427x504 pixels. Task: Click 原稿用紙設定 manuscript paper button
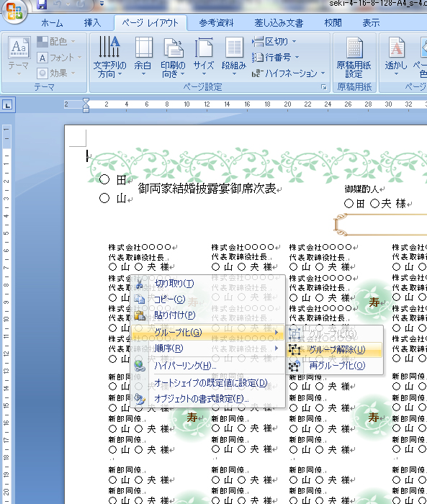coord(354,57)
